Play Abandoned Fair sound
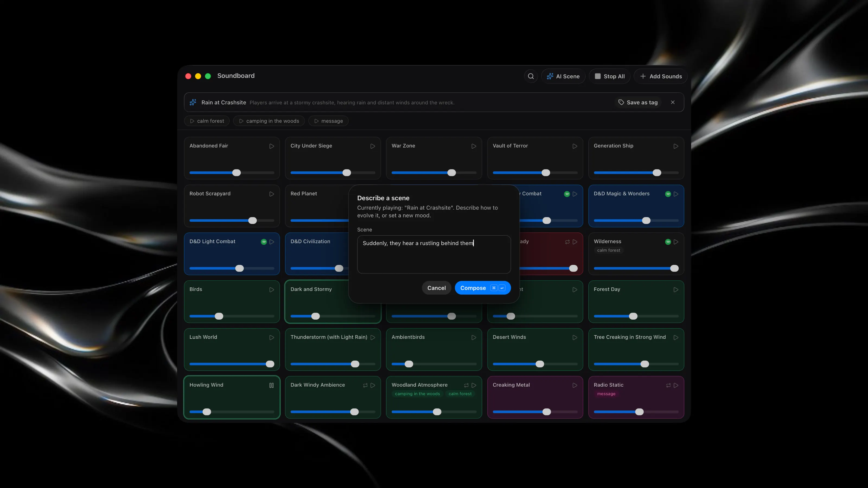This screenshot has height=488, width=868. pyautogui.click(x=272, y=146)
